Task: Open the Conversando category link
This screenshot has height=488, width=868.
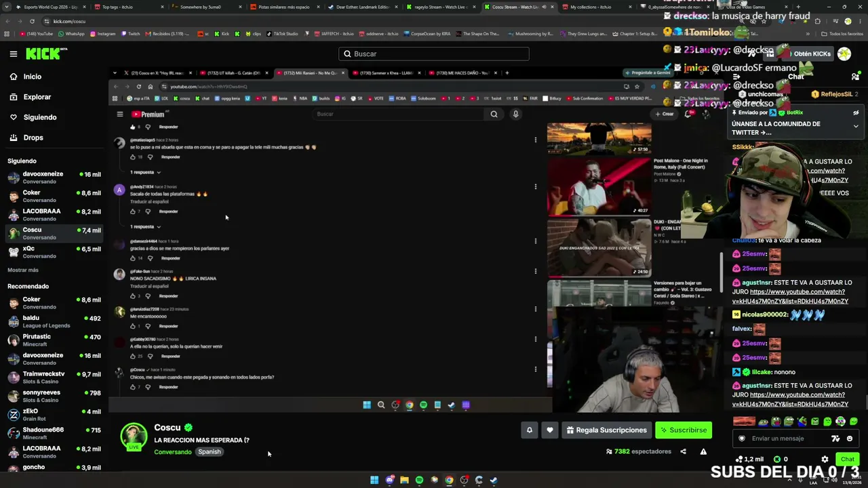Action: point(173,452)
